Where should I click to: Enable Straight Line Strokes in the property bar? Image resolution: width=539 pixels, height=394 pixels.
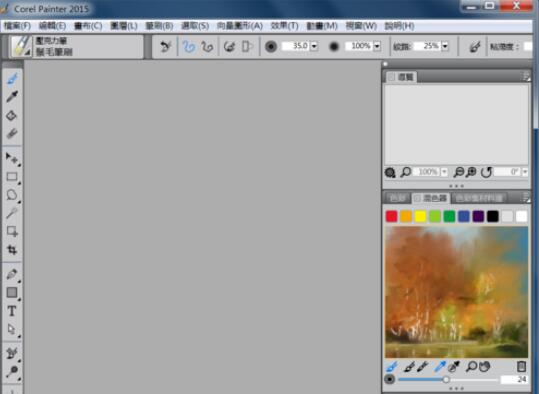click(x=207, y=46)
